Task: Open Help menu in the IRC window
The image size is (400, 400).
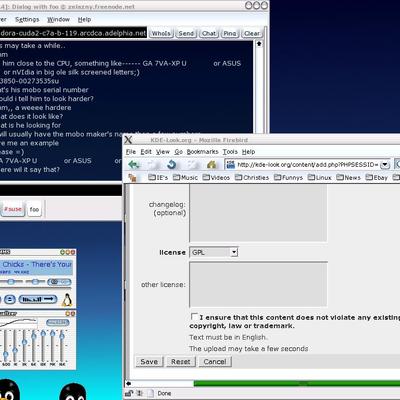Action: click(x=84, y=19)
